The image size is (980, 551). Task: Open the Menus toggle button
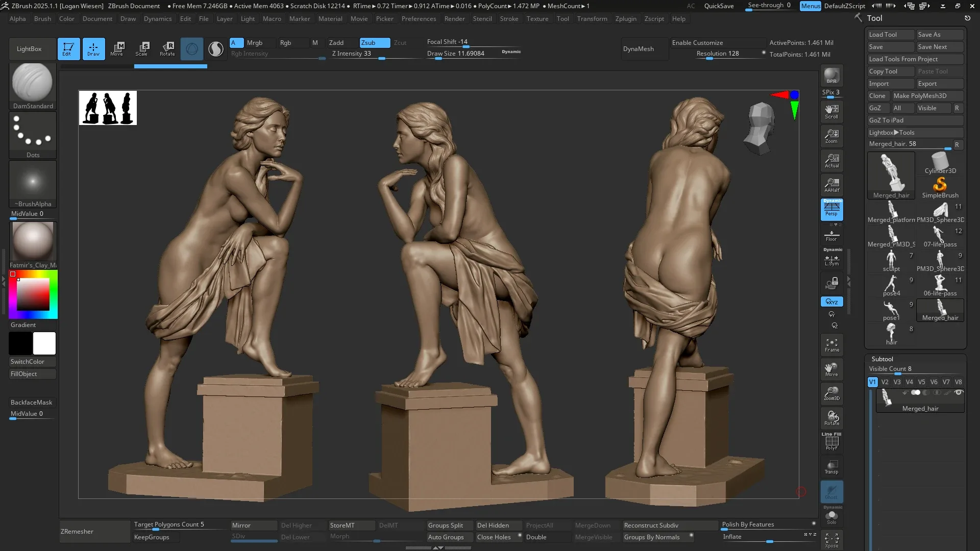coord(810,6)
